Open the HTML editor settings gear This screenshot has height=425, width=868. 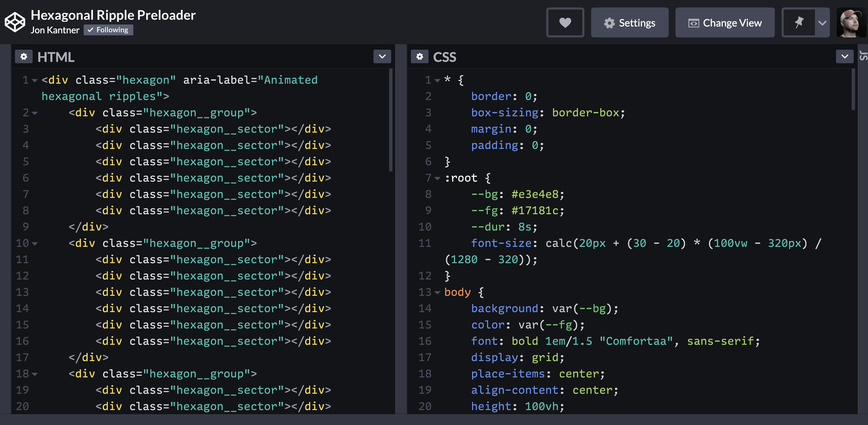24,56
